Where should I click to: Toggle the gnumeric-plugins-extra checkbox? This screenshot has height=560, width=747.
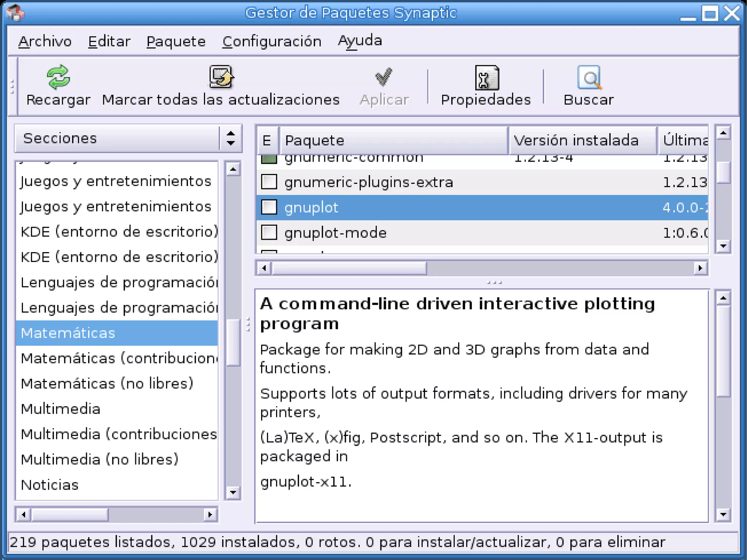269,182
